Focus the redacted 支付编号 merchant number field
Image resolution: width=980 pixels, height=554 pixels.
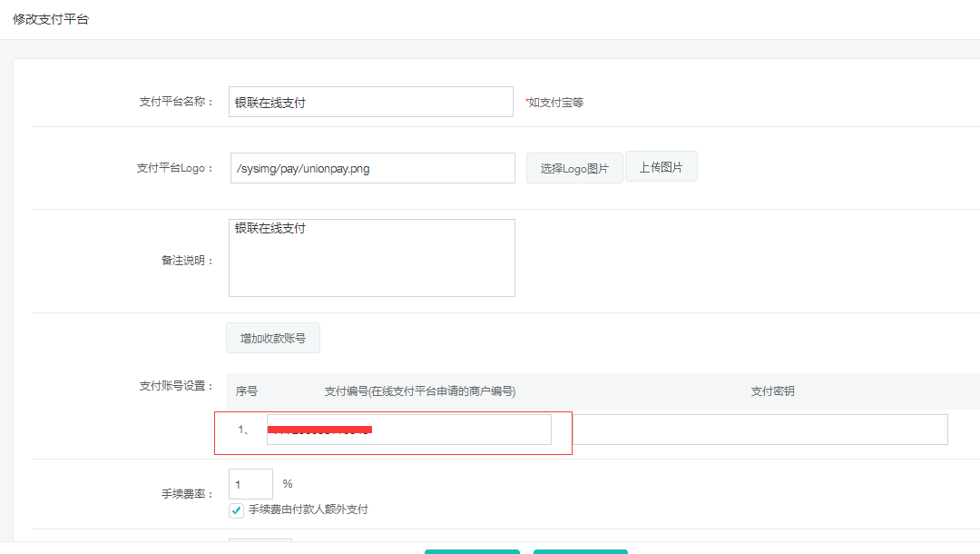pos(407,429)
